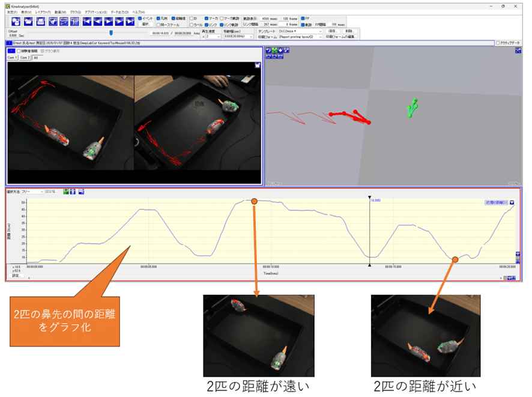Open the テンプレート DLC2mice dropdown
The height and width of the screenshot is (397, 532).
pyautogui.click(x=300, y=31)
